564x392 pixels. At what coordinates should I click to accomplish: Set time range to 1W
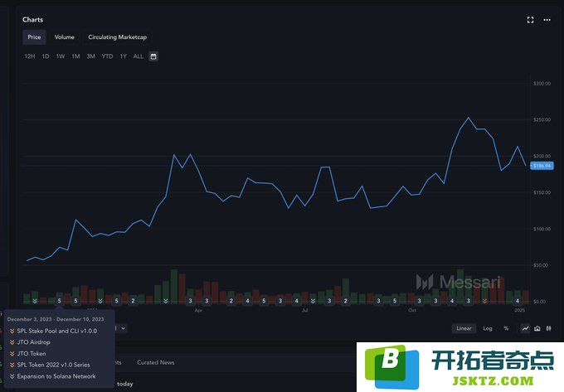(x=61, y=56)
